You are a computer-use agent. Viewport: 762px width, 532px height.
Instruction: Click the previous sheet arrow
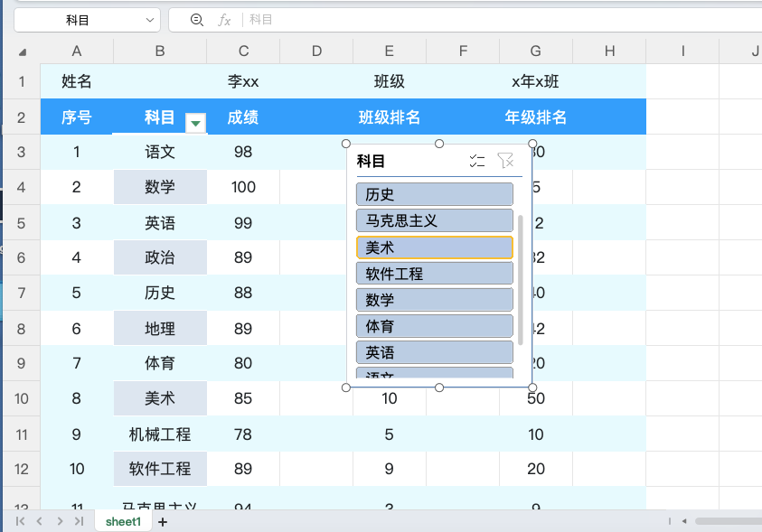tap(39, 521)
